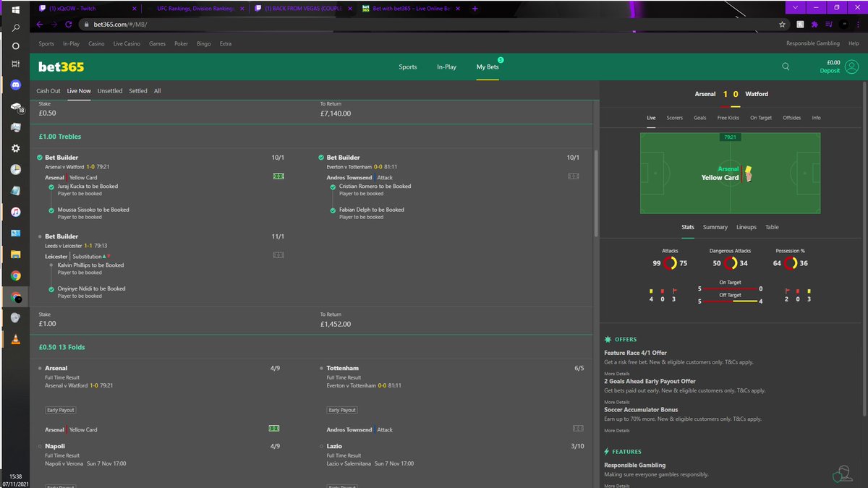This screenshot has width=868, height=488.
Task: Open More Details for Feature Race offer
Action: click(617, 374)
